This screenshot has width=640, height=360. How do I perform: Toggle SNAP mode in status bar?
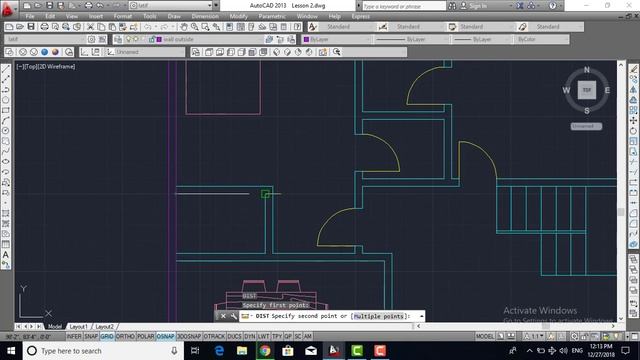(91, 336)
